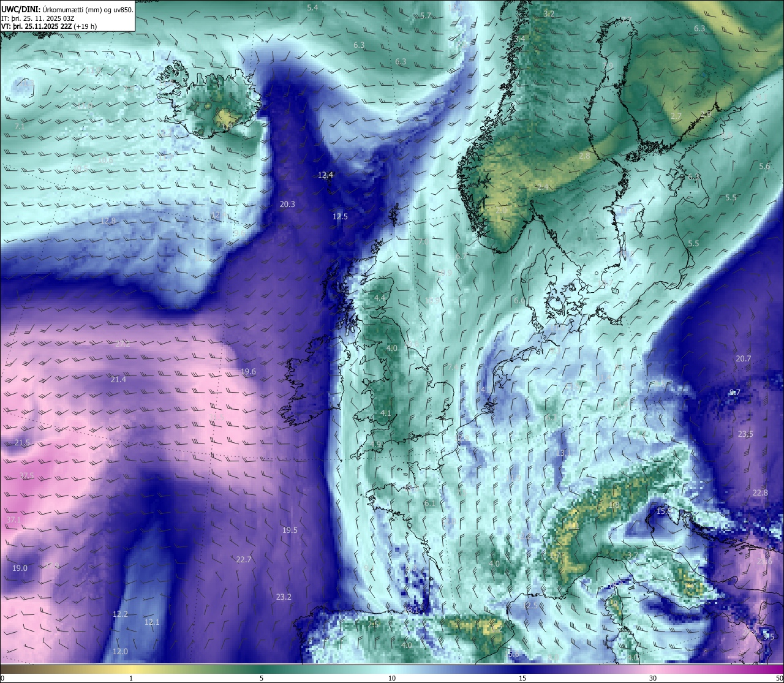
Task: Click the map value 23.5
Action: click(x=745, y=434)
